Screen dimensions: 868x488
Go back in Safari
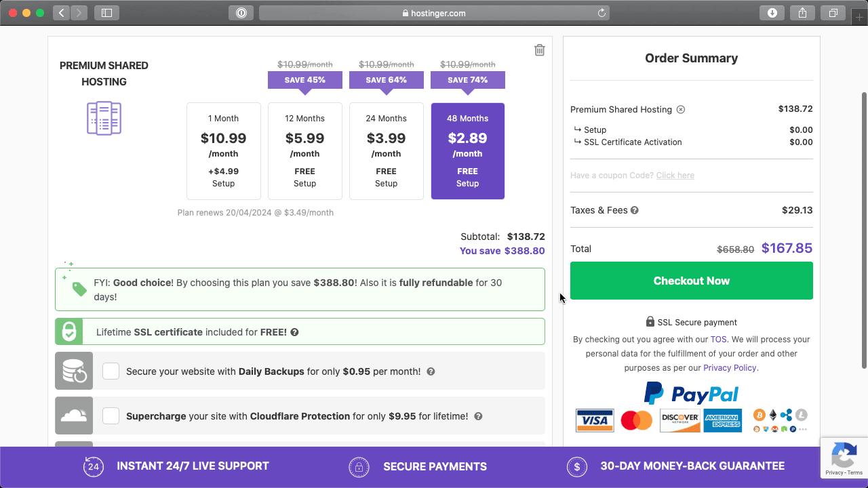[61, 12]
